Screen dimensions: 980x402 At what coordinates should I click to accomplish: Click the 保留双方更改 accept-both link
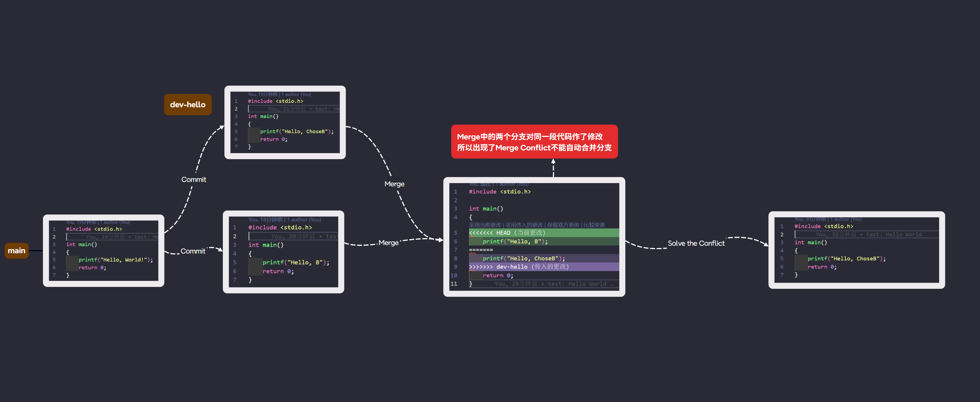pos(563,225)
